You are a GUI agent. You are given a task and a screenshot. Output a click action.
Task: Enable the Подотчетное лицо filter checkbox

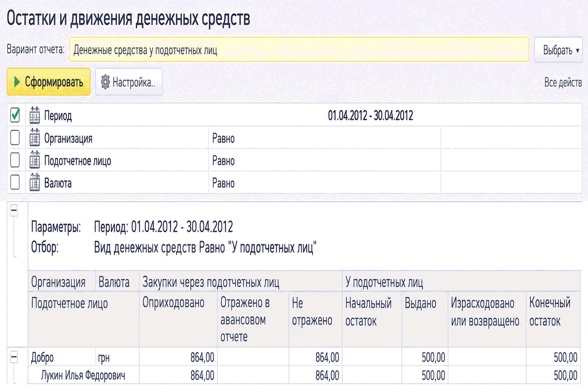click(15, 160)
